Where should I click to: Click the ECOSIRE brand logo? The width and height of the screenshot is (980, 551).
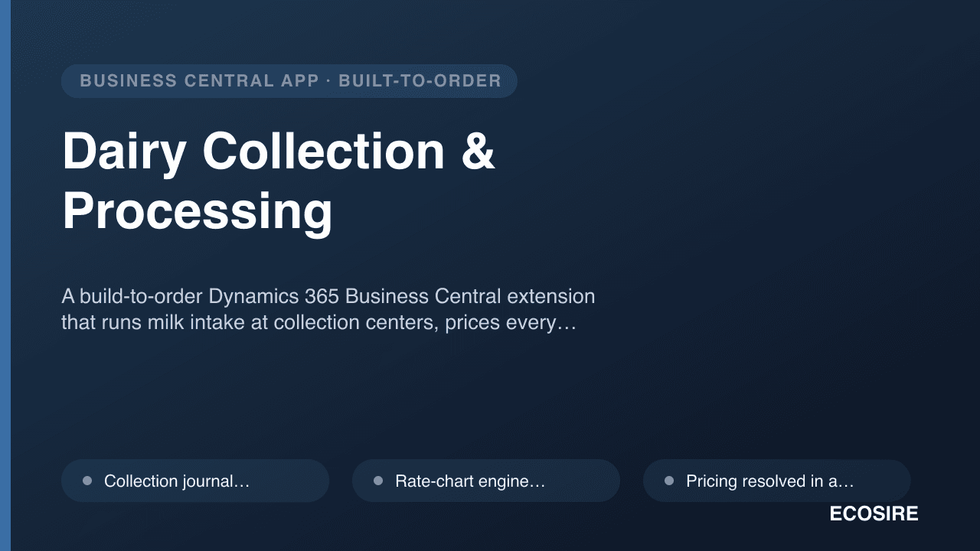click(x=874, y=514)
